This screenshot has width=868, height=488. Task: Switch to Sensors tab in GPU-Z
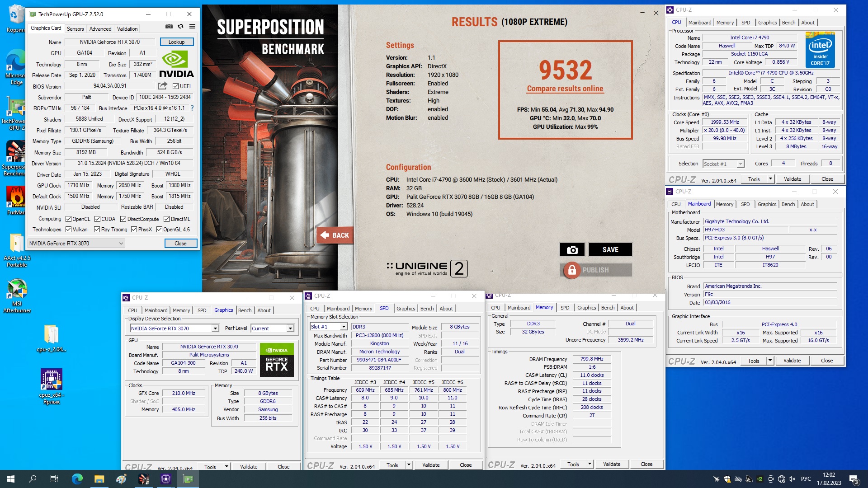click(x=75, y=28)
